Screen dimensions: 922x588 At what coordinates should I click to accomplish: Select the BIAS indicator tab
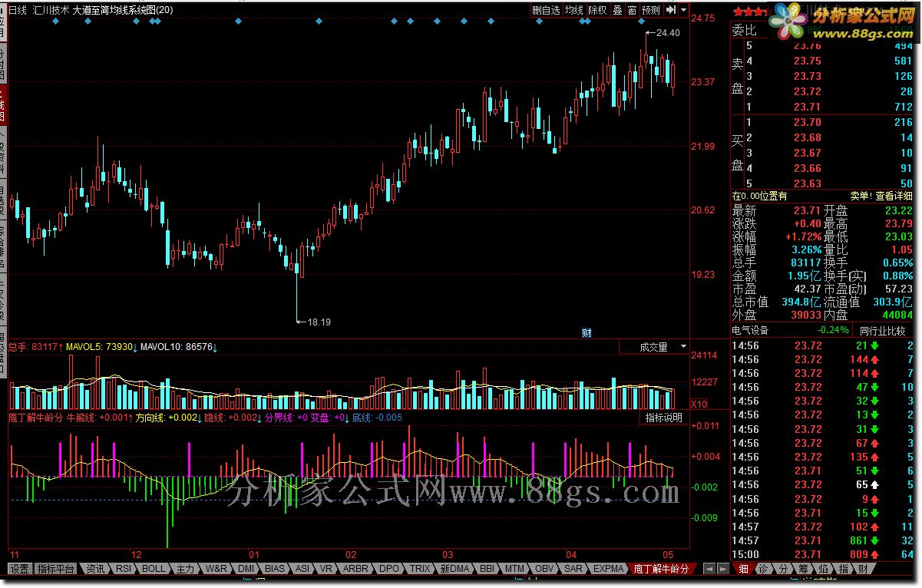(275, 569)
